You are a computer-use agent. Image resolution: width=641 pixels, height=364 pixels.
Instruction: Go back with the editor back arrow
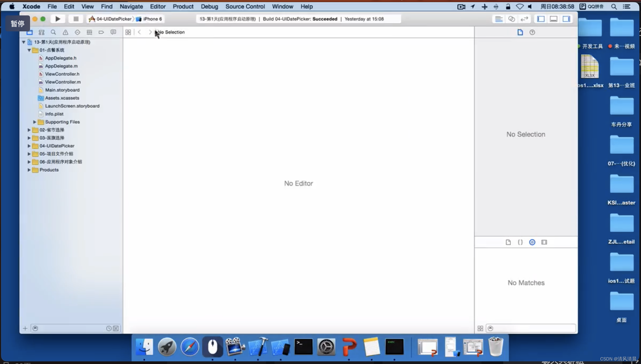click(139, 32)
